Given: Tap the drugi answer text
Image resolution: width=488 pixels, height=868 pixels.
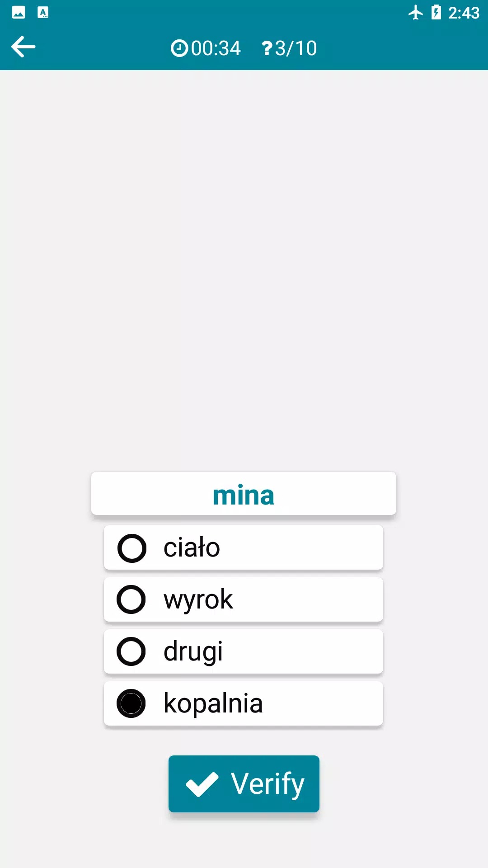Looking at the screenshot, I should [x=193, y=652].
